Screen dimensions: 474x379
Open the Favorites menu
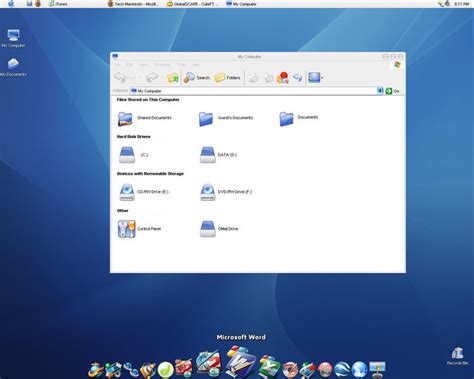click(162, 65)
